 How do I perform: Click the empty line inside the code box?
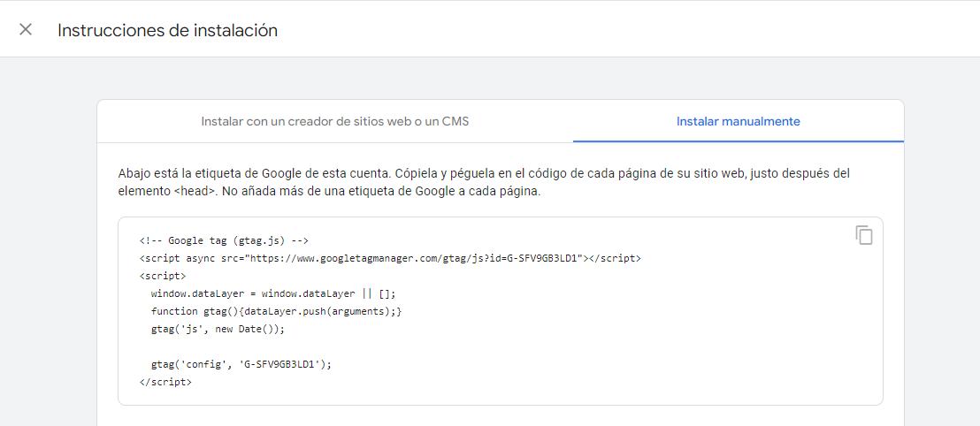coord(500,346)
